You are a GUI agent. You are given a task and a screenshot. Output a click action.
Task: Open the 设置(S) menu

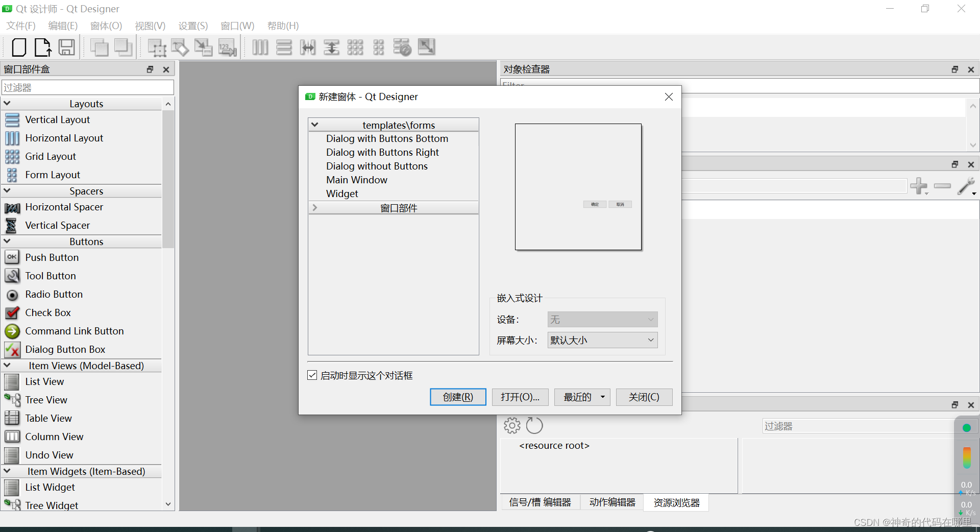(x=193, y=26)
